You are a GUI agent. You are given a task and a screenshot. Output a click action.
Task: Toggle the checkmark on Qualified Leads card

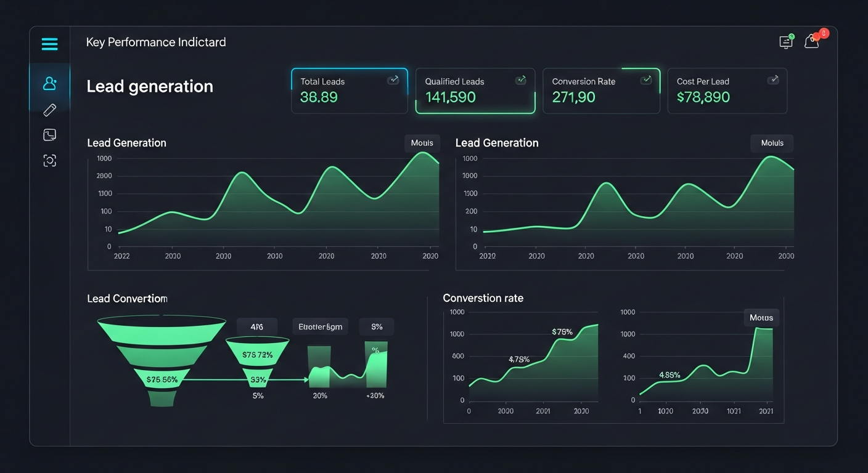pyautogui.click(x=520, y=79)
